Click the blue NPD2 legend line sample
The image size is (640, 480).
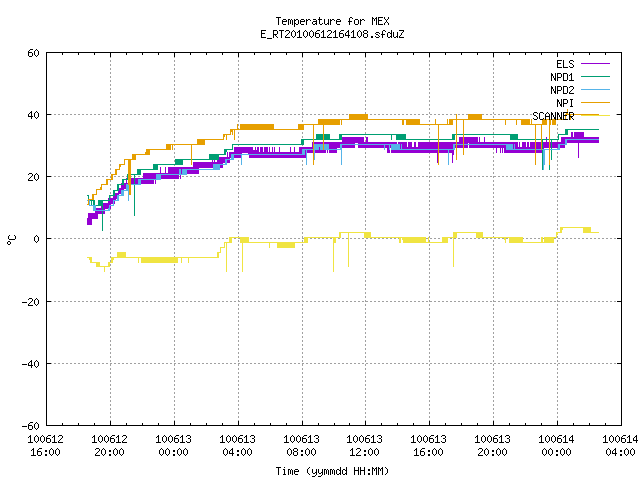(x=595, y=89)
